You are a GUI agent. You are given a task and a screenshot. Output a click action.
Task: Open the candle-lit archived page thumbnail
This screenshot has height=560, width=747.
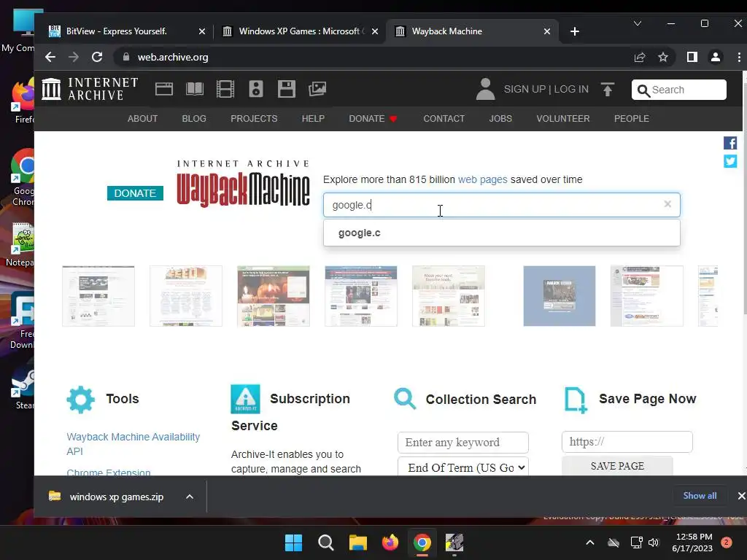274,296
